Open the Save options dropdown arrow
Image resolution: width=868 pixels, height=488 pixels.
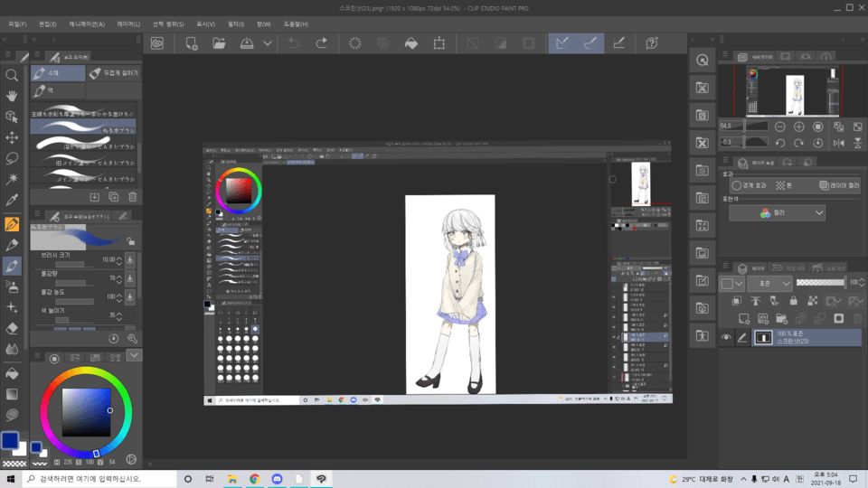point(268,43)
